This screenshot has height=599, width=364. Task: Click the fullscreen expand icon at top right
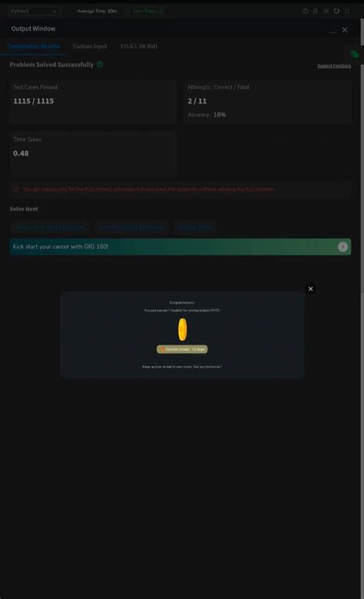[x=347, y=11]
